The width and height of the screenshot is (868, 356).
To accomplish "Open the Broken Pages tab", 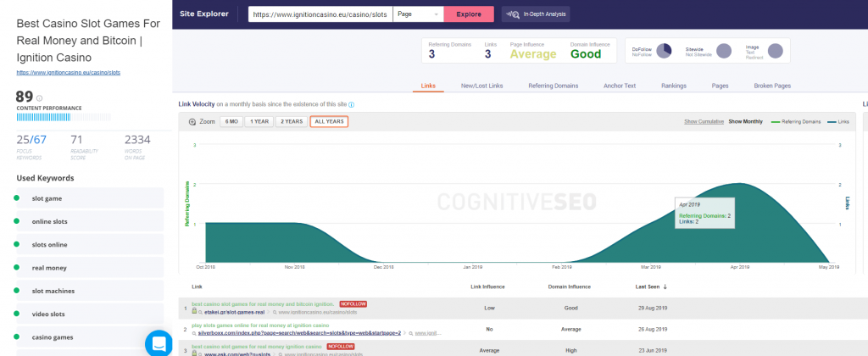I will pyautogui.click(x=772, y=86).
